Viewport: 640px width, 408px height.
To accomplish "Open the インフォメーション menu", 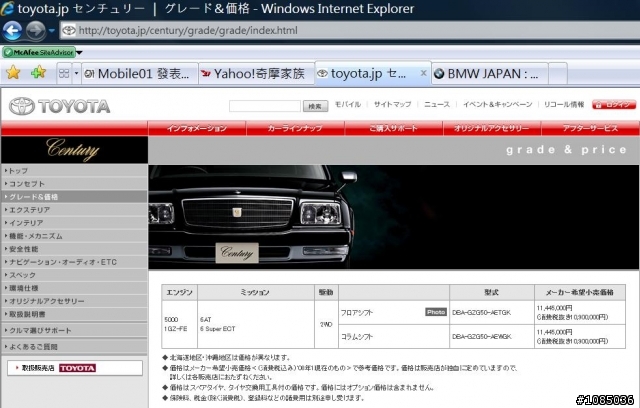I will pyautogui.click(x=197, y=128).
